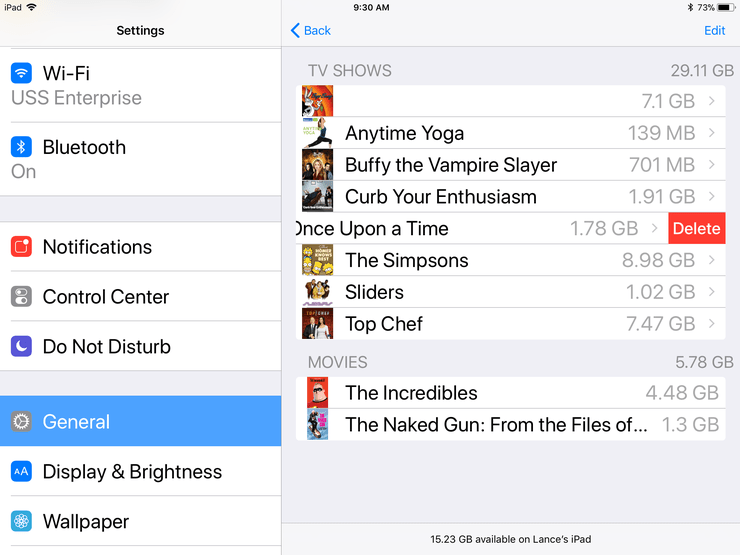Select the Sliders title
The height and width of the screenshot is (555, 740).
pyautogui.click(x=374, y=292)
